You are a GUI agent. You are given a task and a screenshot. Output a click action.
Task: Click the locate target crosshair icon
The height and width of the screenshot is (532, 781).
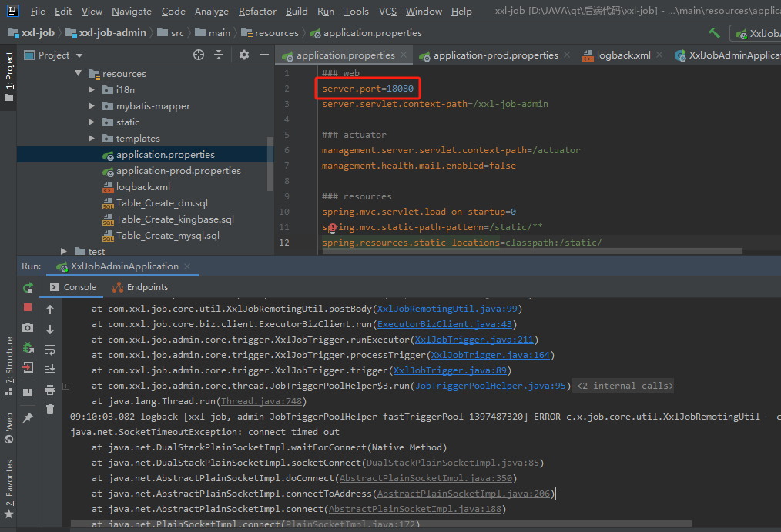coord(199,55)
